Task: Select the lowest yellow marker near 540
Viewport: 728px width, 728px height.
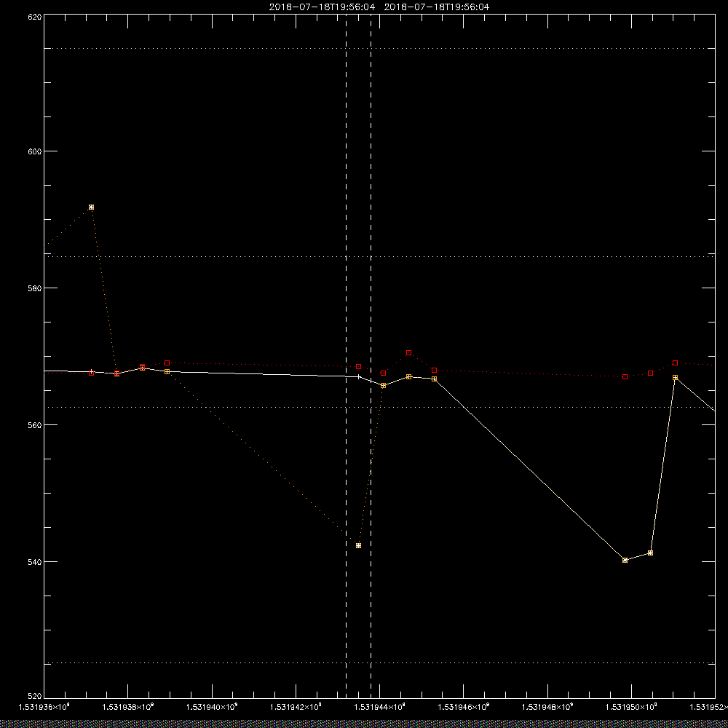Action: (x=625, y=561)
